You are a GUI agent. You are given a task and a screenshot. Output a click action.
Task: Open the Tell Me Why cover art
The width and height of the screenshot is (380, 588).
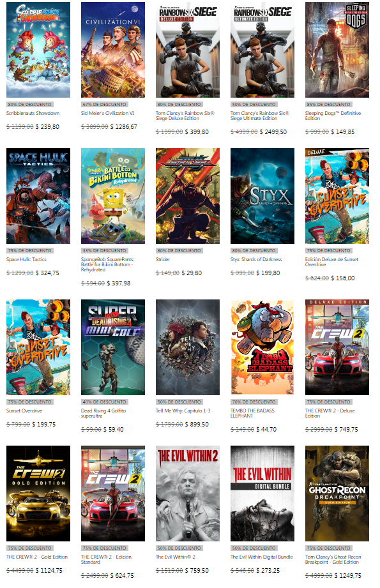(x=188, y=347)
